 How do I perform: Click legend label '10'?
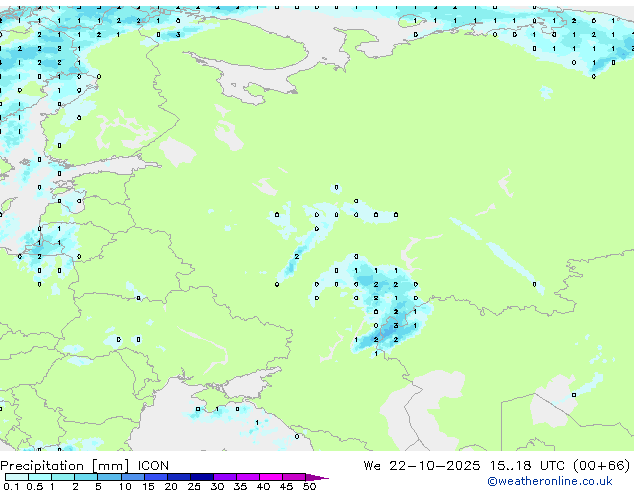point(125,486)
